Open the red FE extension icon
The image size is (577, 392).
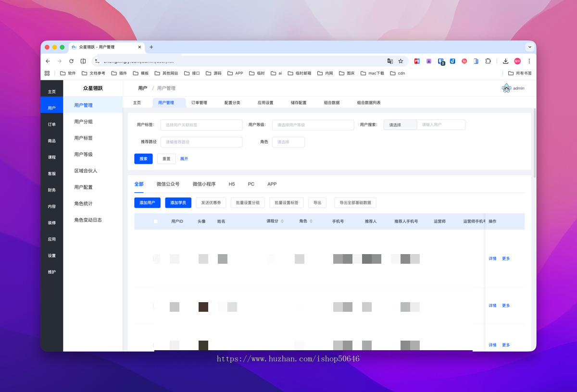point(417,61)
